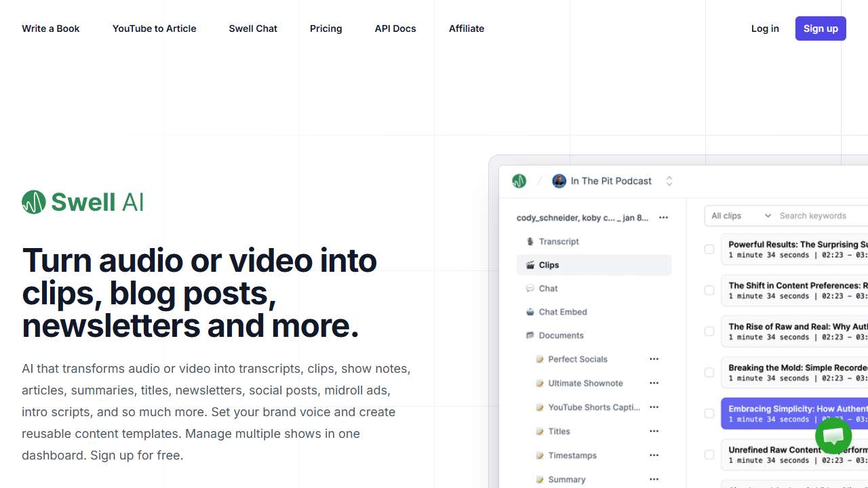Open three-dot menu for Ultimate Shownote
The image size is (868, 488).
(654, 383)
